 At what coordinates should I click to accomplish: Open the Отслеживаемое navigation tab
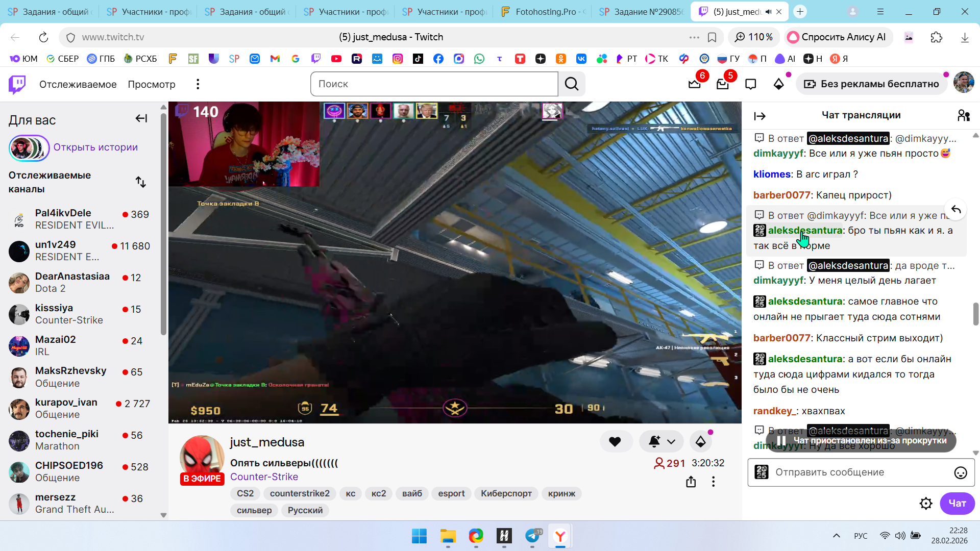pos(78,84)
